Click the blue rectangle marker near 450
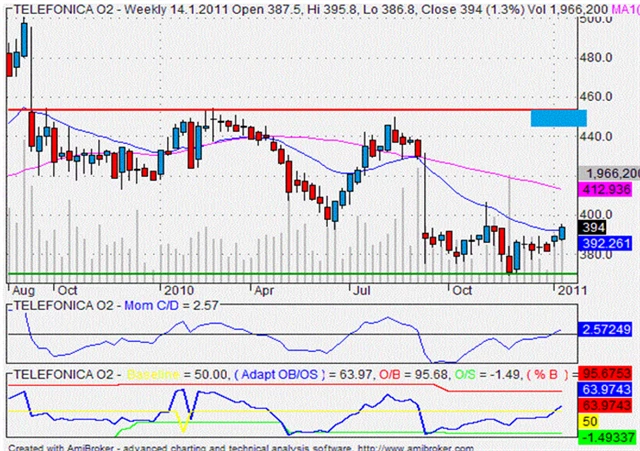640x451 pixels. point(558,117)
